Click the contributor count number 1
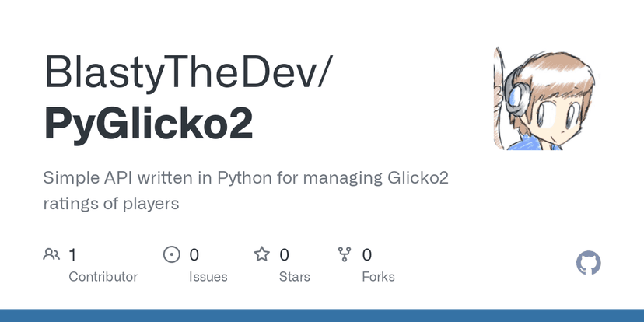Viewport: 644px width, 322px height. coord(72,254)
